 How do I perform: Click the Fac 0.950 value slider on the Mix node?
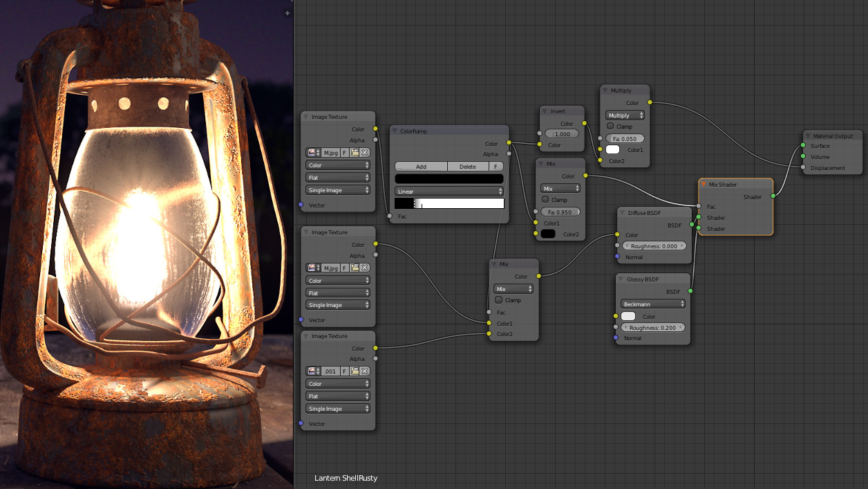(560, 212)
